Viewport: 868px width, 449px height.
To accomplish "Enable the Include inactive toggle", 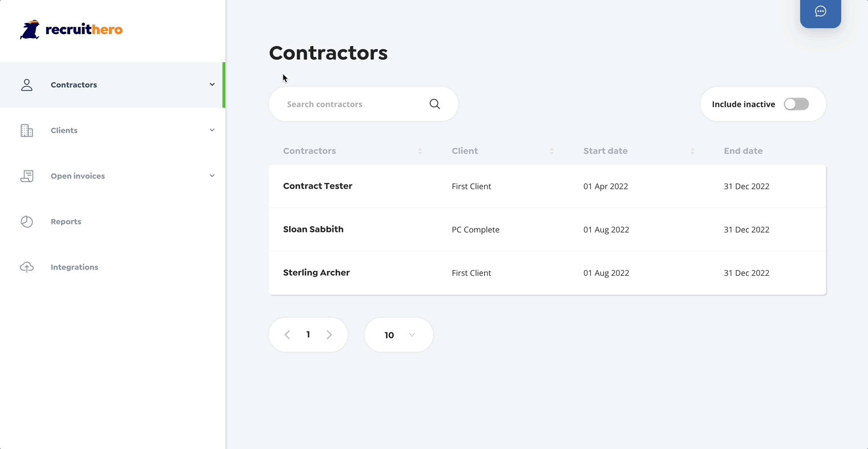I will (x=796, y=104).
